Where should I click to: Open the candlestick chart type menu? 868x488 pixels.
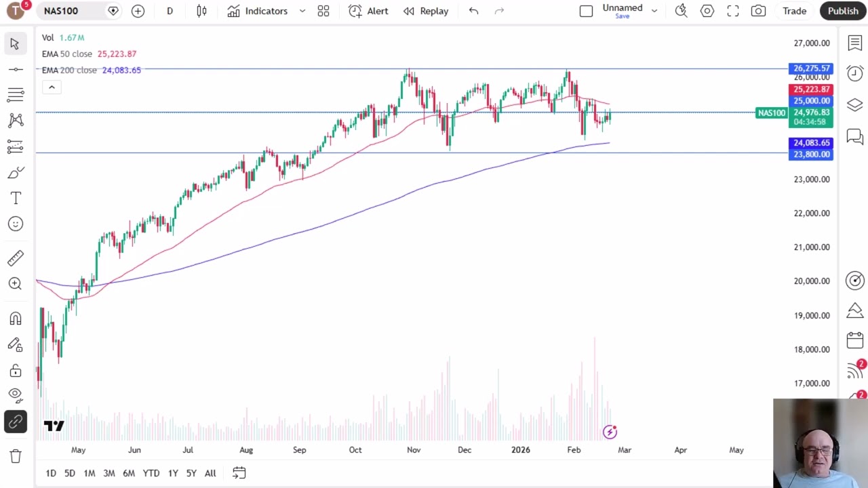point(201,11)
